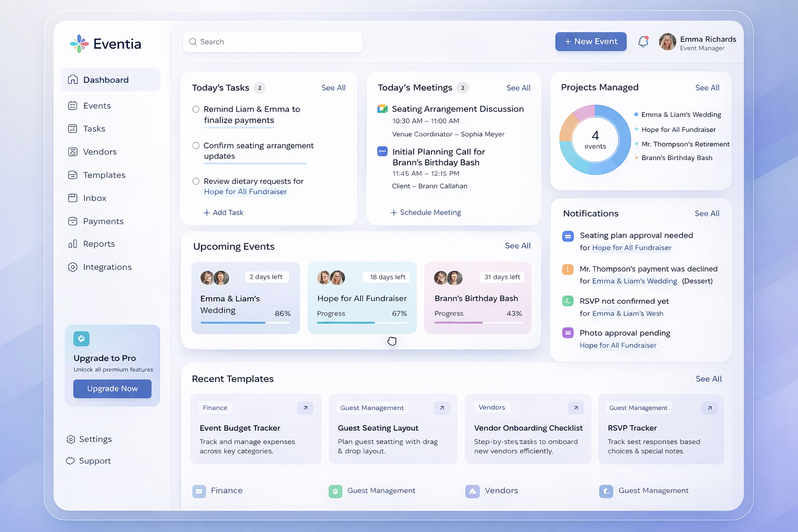The width and height of the screenshot is (798, 532).
Task: Expand Today's Tasks via See All
Action: pos(333,88)
